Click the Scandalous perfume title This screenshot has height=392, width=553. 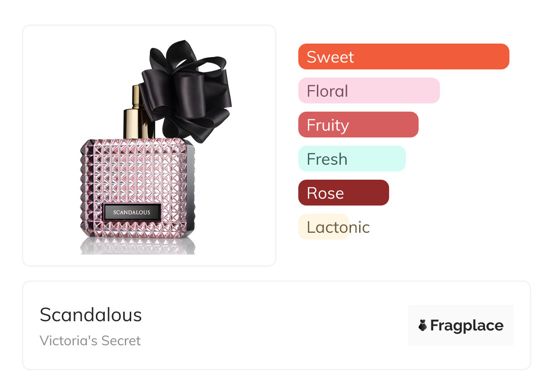tap(91, 315)
